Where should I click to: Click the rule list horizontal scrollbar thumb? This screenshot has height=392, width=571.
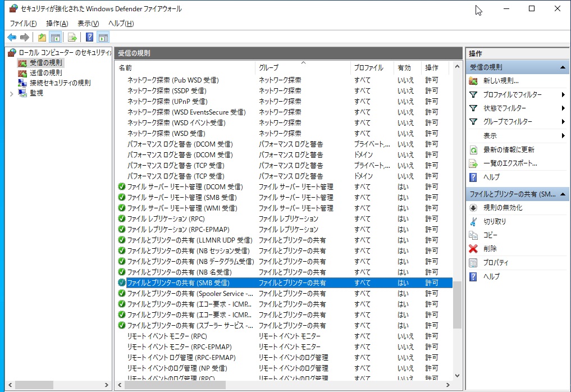click(x=175, y=385)
